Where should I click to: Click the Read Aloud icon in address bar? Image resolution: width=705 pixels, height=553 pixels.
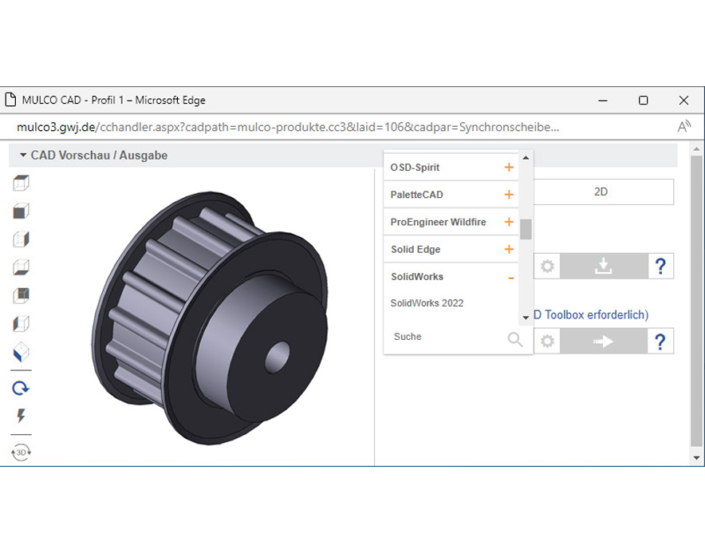684,127
